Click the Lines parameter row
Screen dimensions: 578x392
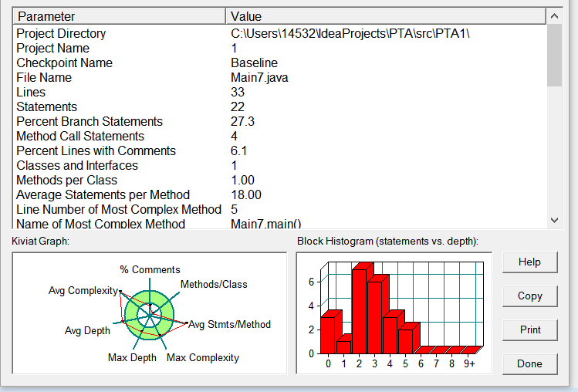point(31,92)
